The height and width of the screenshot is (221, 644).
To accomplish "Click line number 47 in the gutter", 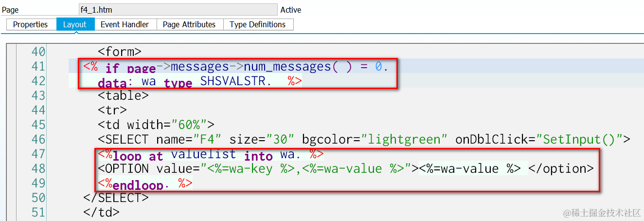I will 38,154.
